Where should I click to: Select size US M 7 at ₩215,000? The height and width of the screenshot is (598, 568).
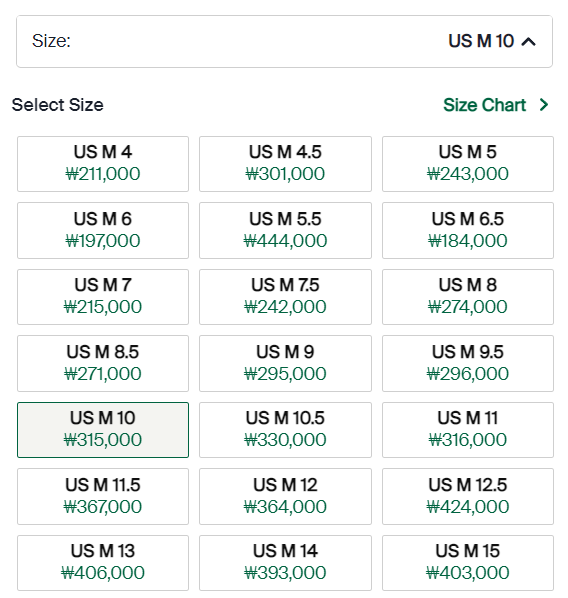pyautogui.click(x=103, y=297)
